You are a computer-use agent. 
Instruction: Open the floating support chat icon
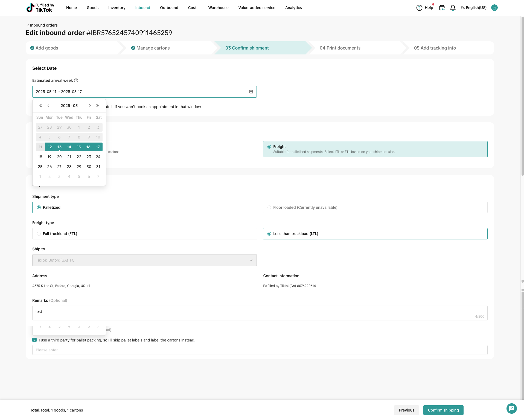(511, 409)
